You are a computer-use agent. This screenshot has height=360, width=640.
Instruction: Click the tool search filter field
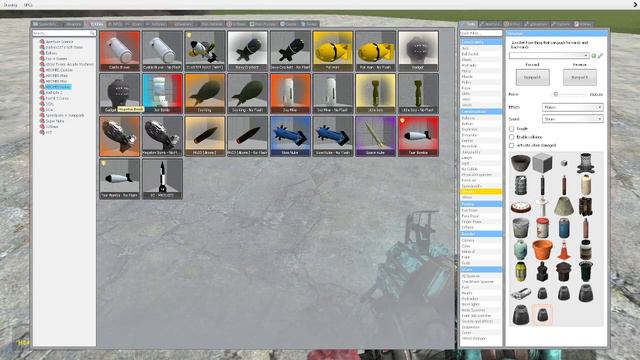(481, 33)
